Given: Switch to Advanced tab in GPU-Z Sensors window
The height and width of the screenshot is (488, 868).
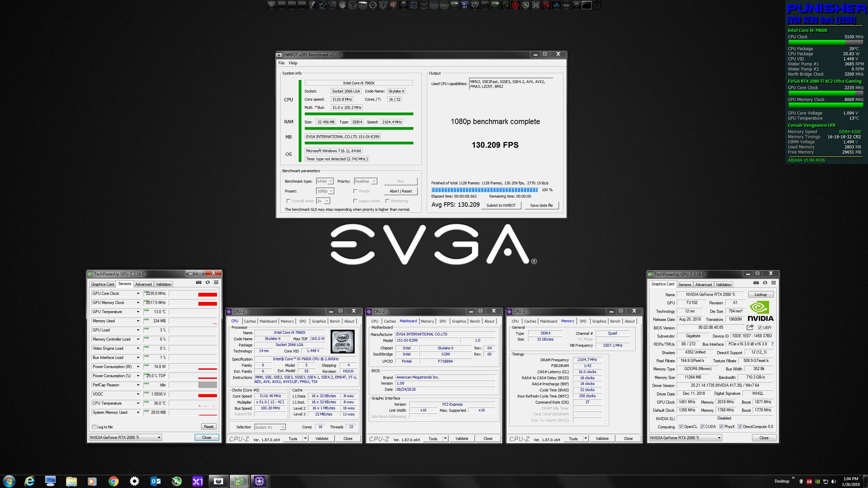Looking at the screenshot, I should pos(143,284).
